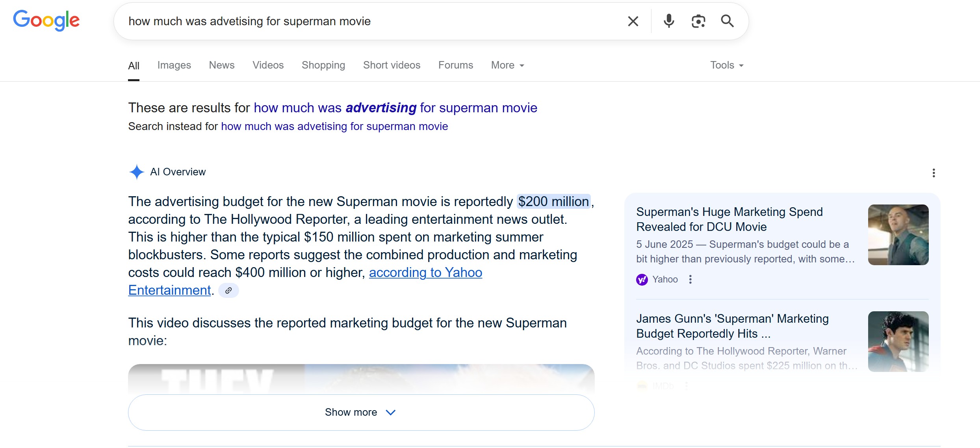
Task: Switch to the News tab
Action: tap(222, 65)
